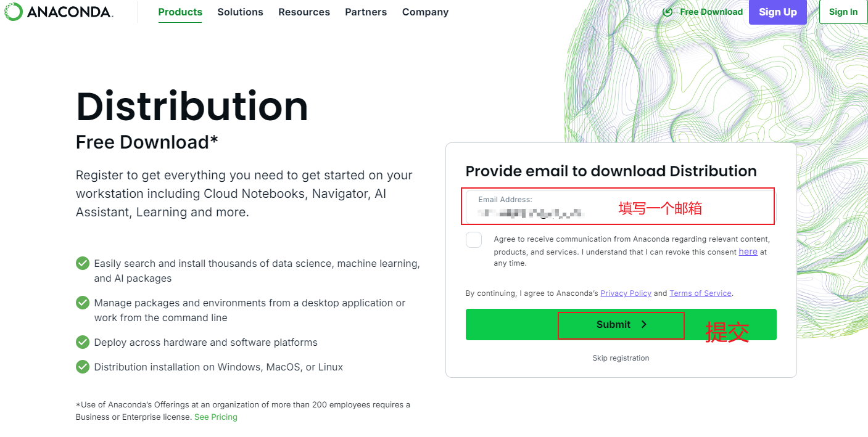Image resolution: width=868 pixels, height=437 pixels.
Task: Click the arrow icon on Submit button
Action: [x=643, y=324]
